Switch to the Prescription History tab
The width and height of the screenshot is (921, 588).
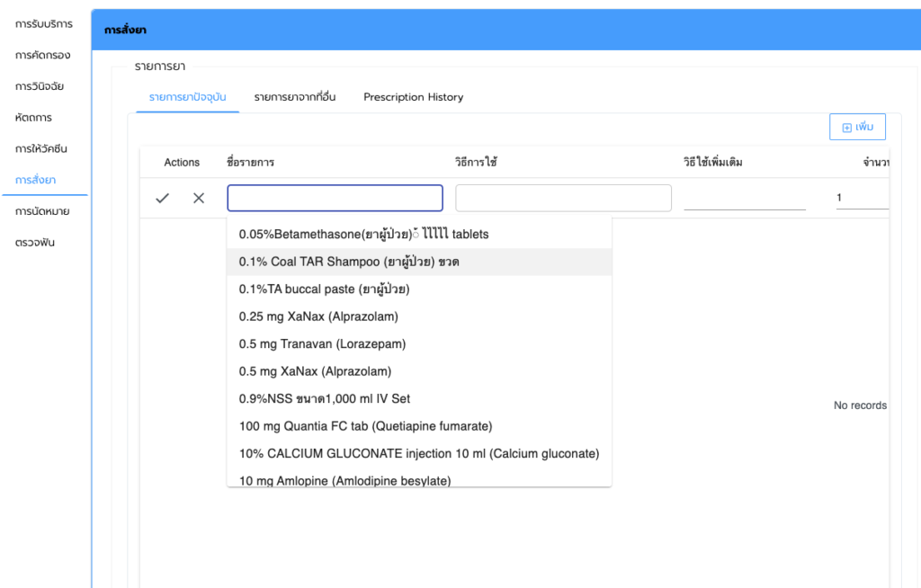click(x=413, y=97)
